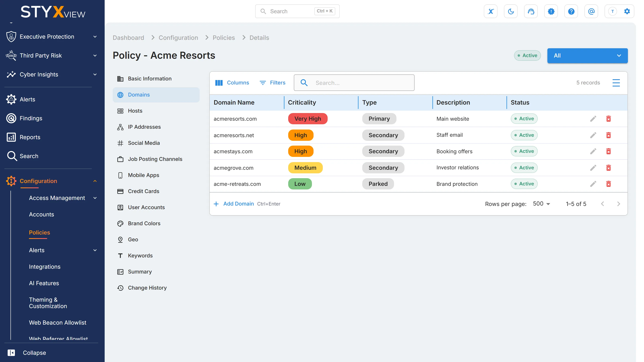Open the alert notifications badge icon

551,11
